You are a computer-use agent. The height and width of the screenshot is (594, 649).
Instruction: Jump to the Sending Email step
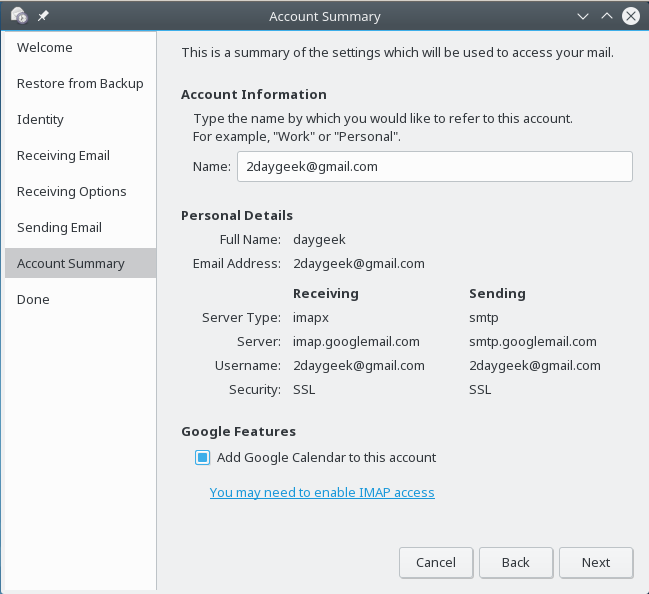pos(59,228)
